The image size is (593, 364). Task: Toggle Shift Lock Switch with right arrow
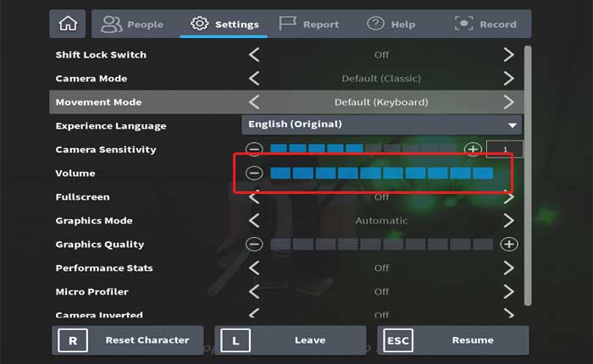pyautogui.click(x=508, y=55)
